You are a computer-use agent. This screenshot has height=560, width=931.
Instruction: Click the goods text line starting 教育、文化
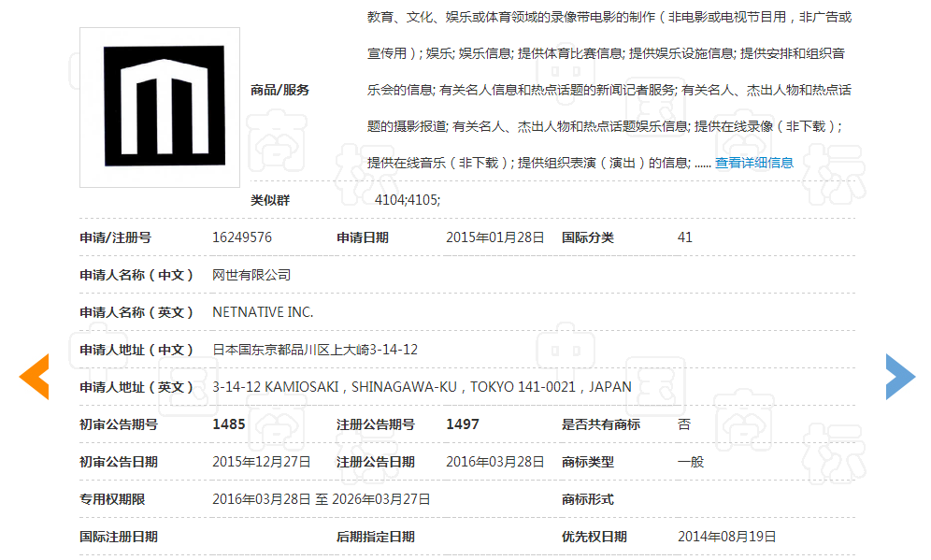(x=609, y=17)
